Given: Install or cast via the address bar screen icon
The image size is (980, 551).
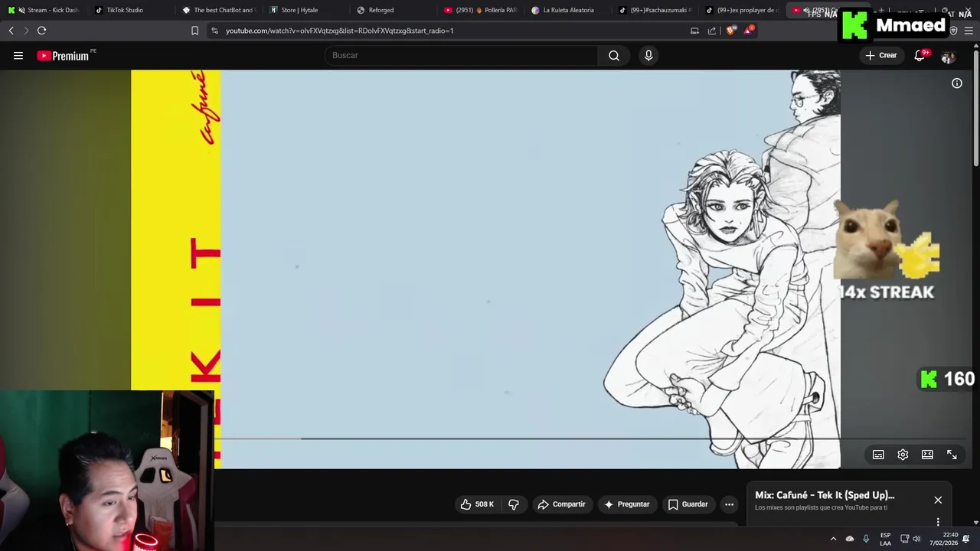Looking at the screenshot, I should coord(694,31).
